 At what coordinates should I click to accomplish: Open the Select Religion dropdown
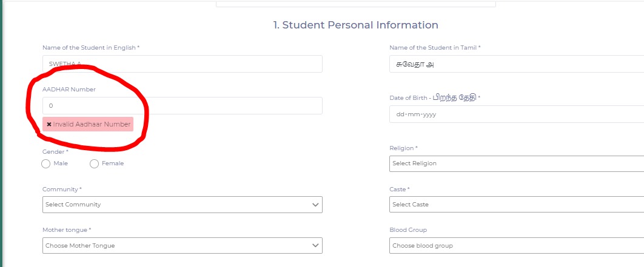pos(515,163)
